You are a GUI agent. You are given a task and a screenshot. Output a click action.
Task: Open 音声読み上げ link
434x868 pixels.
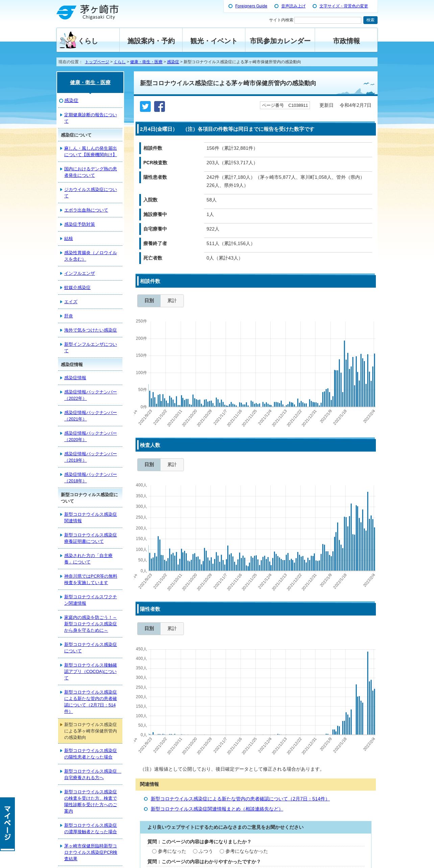pyautogui.click(x=293, y=6)
